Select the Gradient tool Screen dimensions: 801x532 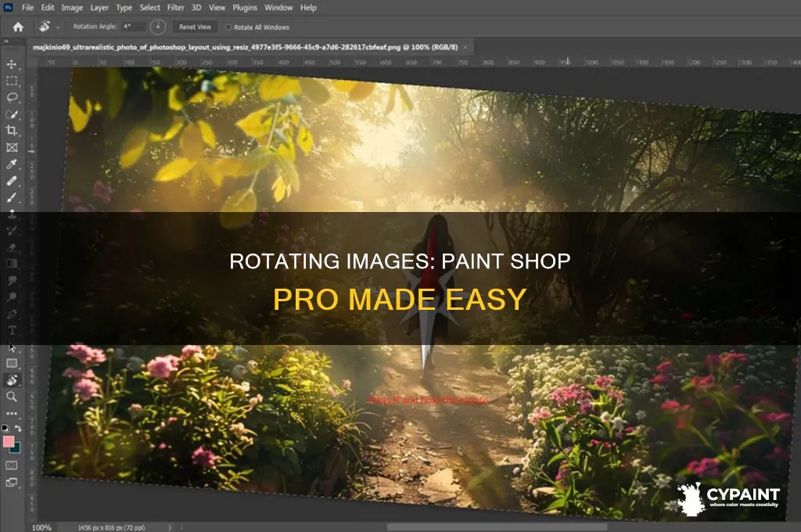tap(11, 264)
